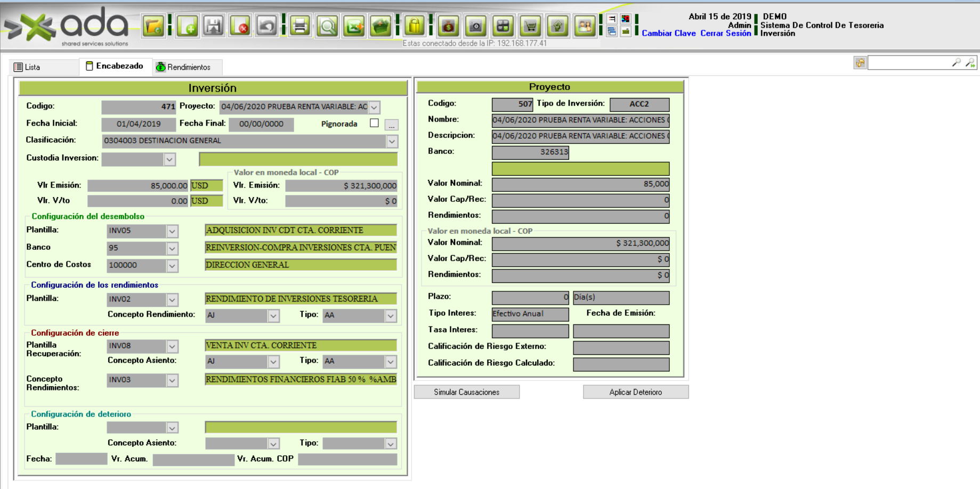Switch to the Lista tab

click(28, 67)
